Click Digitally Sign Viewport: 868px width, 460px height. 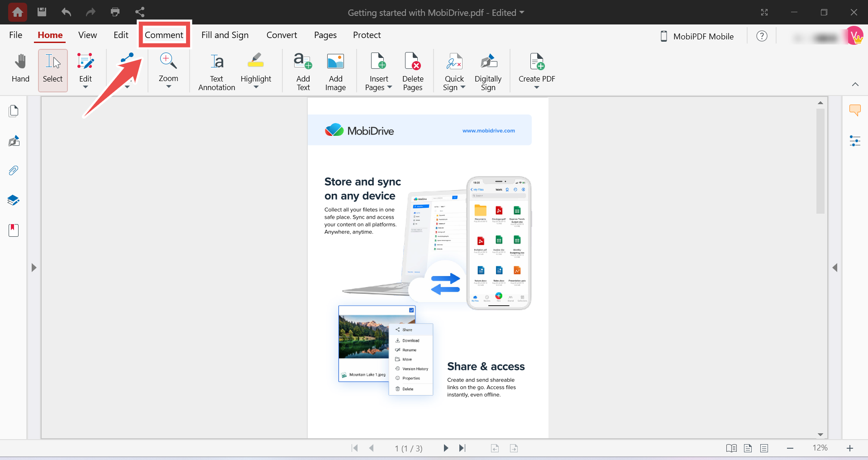click(488, 72)
